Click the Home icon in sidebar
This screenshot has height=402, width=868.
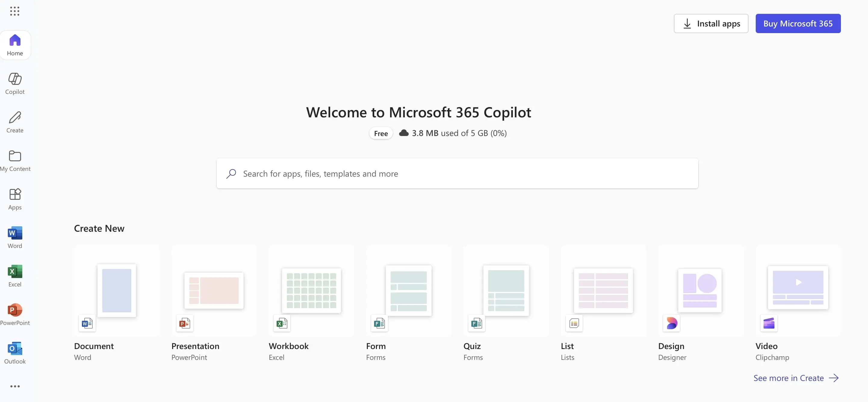coord(15,45)
